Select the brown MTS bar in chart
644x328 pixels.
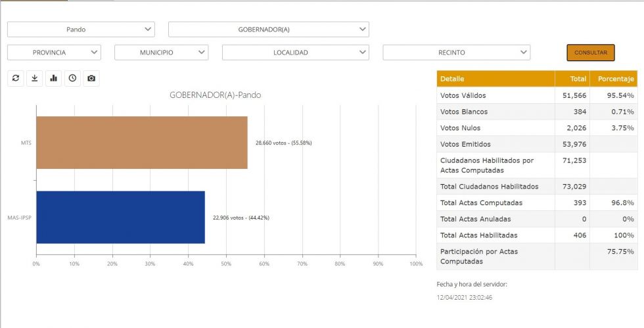[x=142, y=143]
